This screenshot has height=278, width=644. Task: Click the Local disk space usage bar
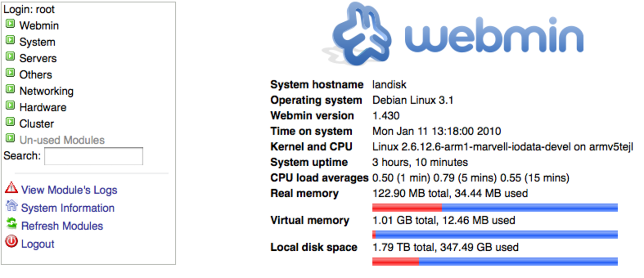494,262
